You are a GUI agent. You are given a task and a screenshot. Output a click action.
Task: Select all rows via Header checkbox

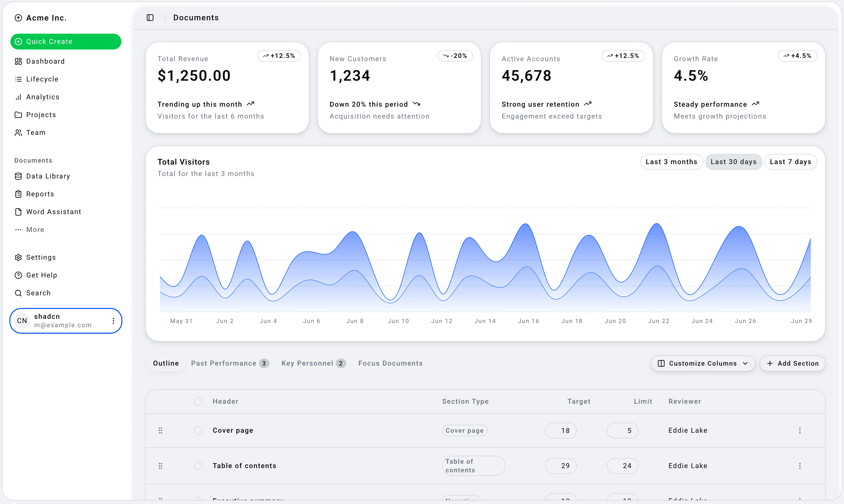tap(198, 402)
